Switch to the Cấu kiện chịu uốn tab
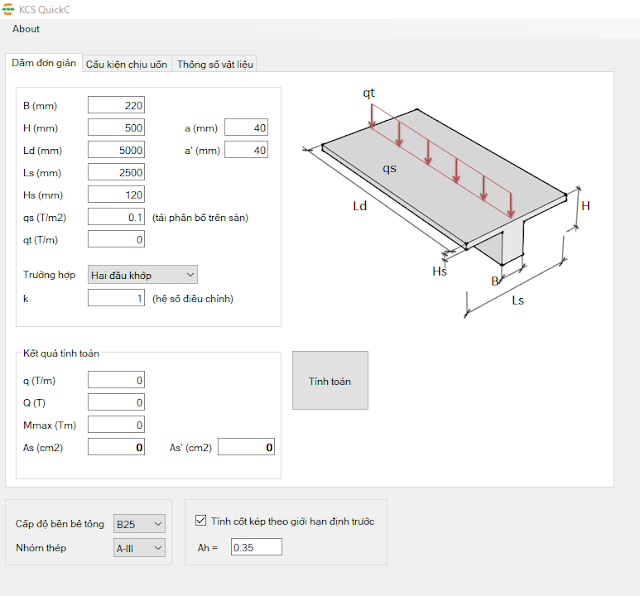Viewport: 640px width, 596px height. pos(127,64)
